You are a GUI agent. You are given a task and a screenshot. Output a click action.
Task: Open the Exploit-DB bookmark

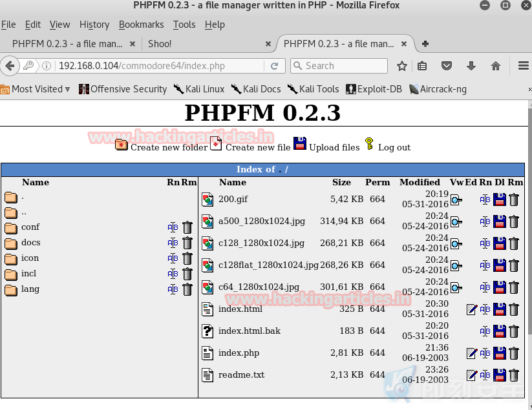374,89
